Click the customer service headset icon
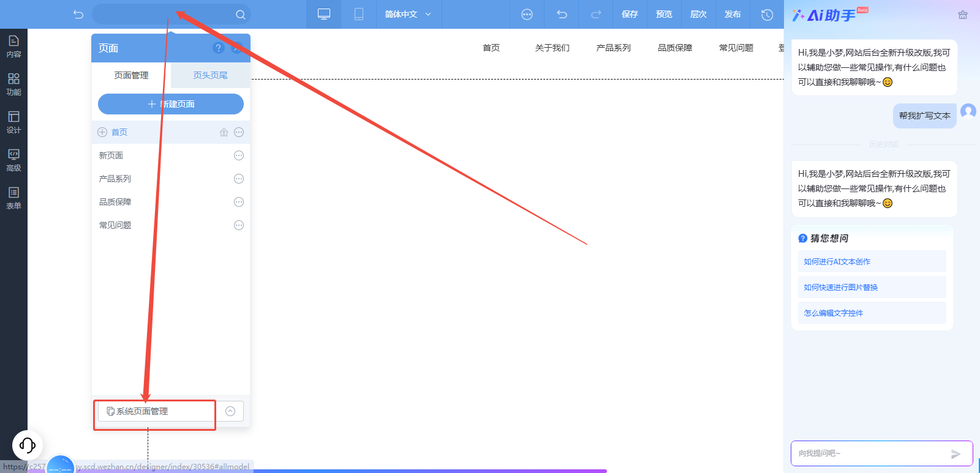The image size is (980, 473). (x=28, y=445)
